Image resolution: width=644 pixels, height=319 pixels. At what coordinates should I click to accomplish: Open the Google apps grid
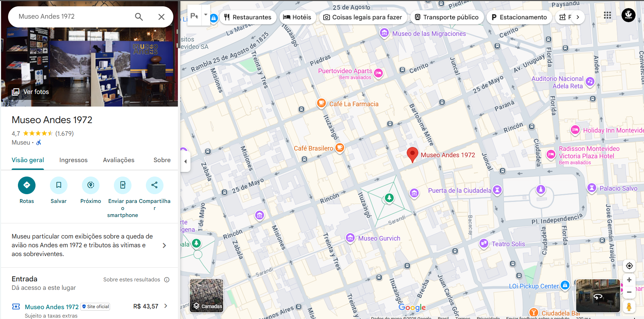607,15
